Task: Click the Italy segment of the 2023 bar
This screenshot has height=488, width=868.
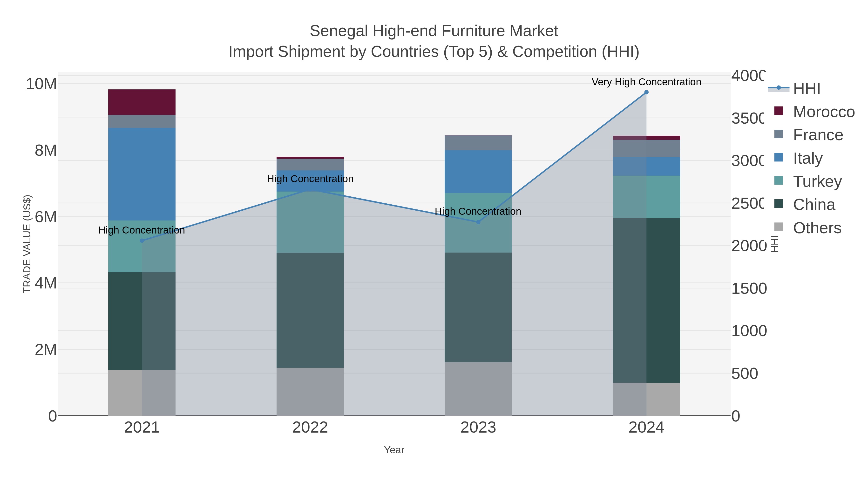Action: pyautogui.click(x=478, y=172)
